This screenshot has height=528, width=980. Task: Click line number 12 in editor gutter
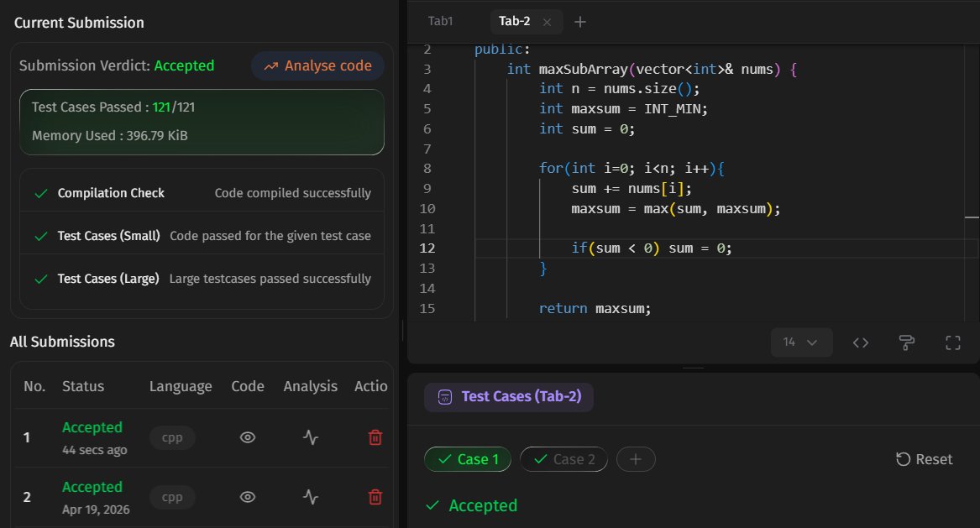[x=427, y=248]
